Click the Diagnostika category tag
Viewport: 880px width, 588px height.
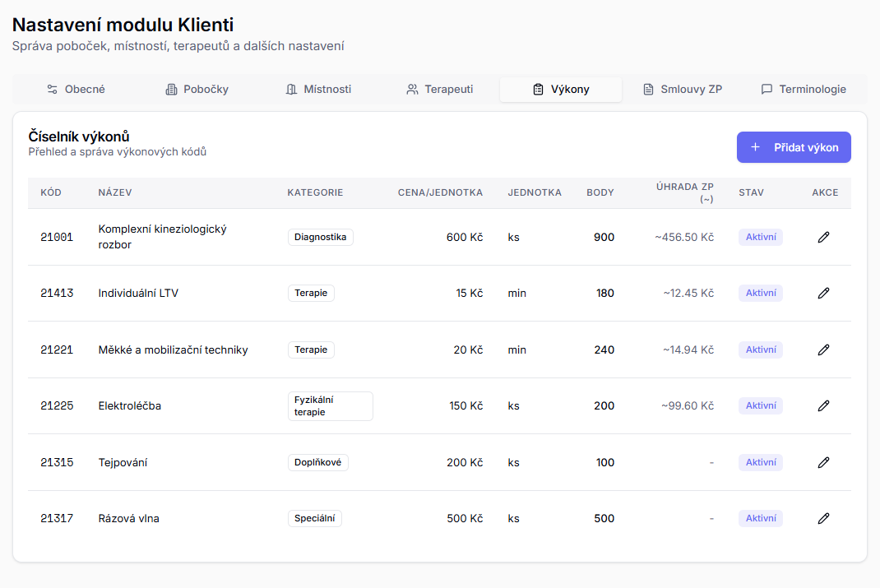point(320,237)
